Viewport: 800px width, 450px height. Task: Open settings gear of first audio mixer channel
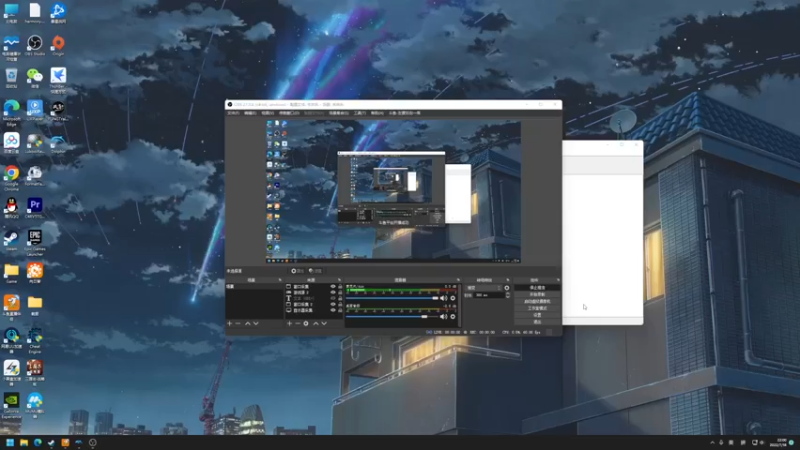[453, 298]
